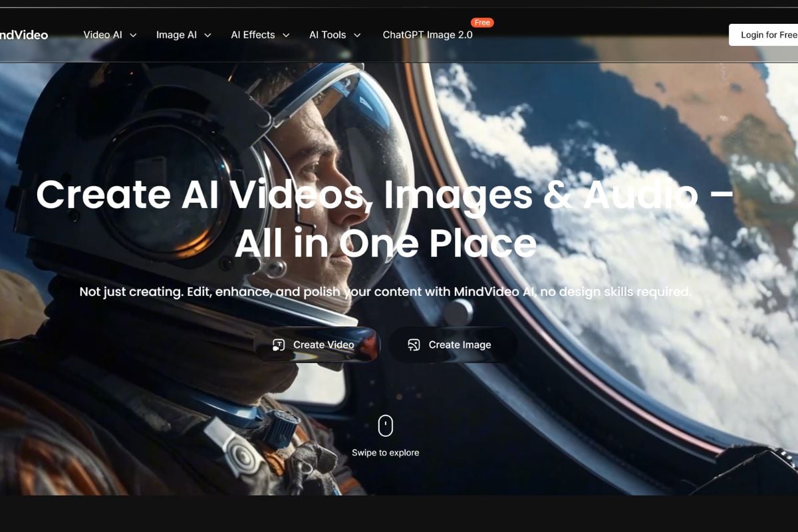
Task: Click the Create Image picture icon
Action: point(414,344)
